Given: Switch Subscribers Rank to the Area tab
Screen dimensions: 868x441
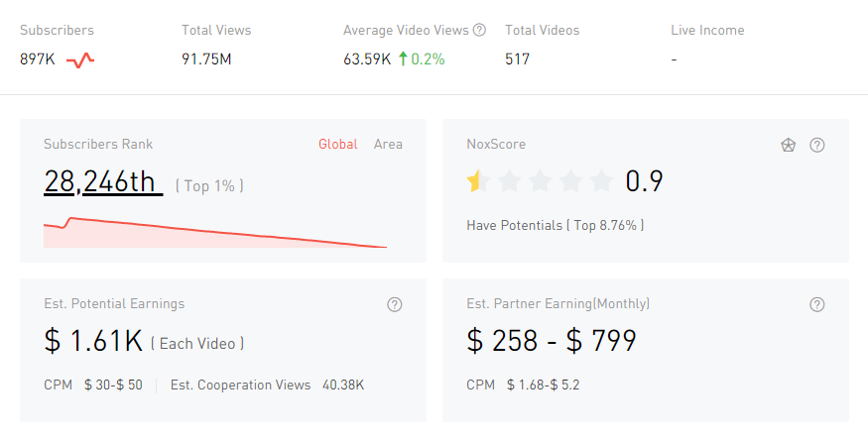Looking at the screenshot, I should tap(388, 145).
